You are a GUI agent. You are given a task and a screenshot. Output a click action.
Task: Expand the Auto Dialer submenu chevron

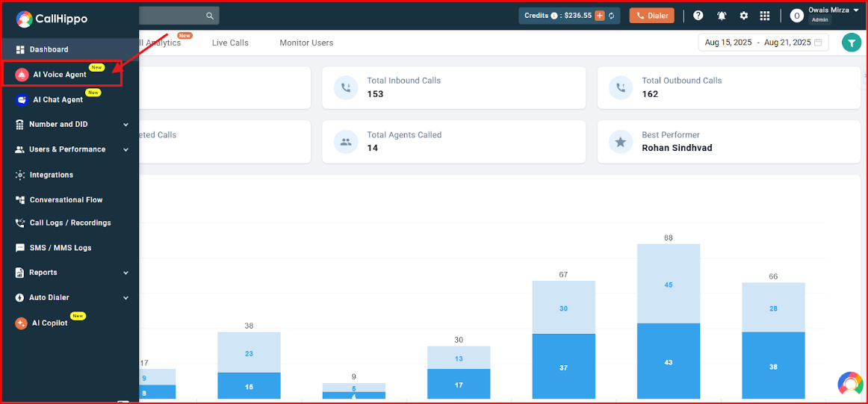(x=126, y=298)
